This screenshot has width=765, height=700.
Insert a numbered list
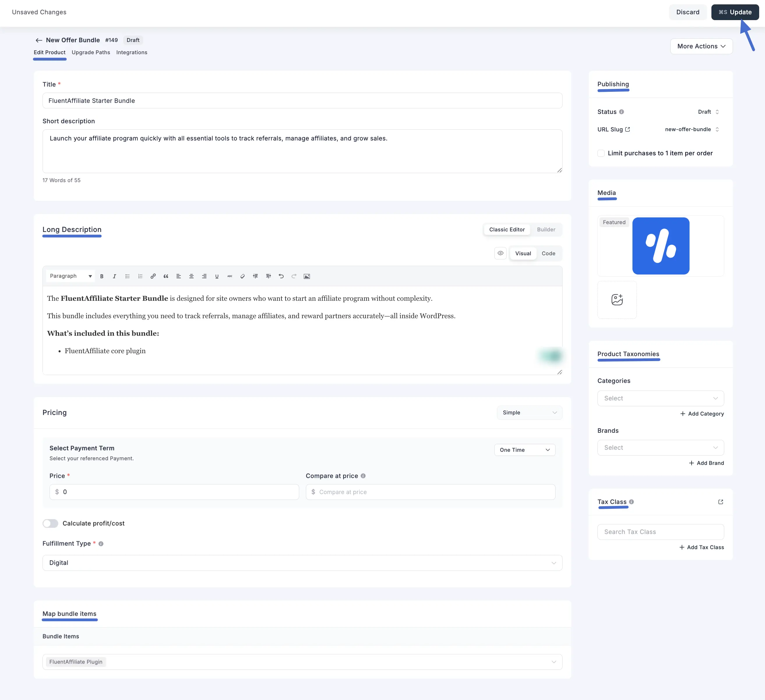(x=140, y=276)
